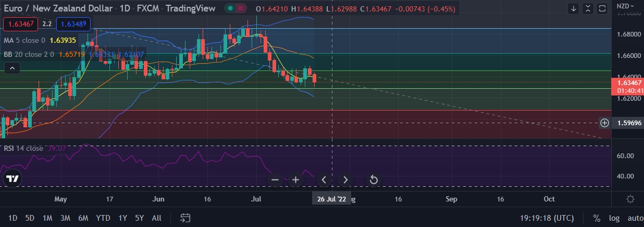Zoom out the chart with minus button
This screenshot has height=227, width=644.
click(x=276, y=180)
